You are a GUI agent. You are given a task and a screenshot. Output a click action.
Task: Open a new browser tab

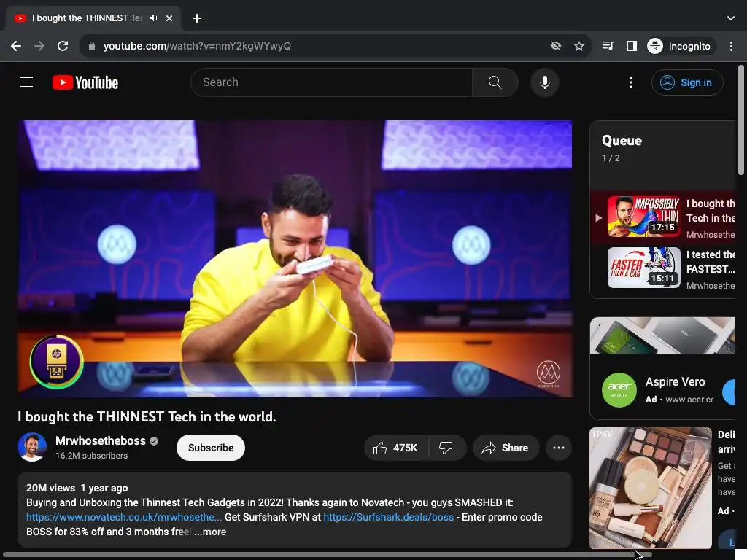197,18
